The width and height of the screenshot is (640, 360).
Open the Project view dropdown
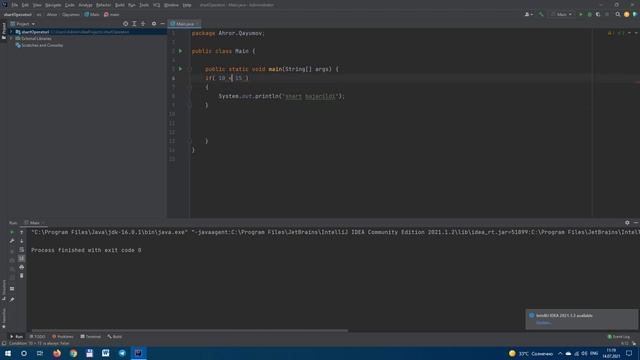(23, 24)
